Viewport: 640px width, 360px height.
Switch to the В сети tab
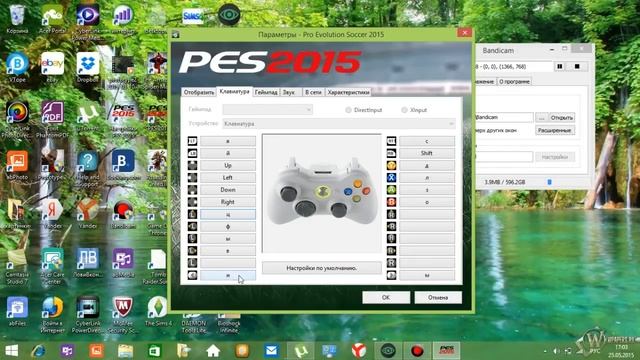point(313,92)
